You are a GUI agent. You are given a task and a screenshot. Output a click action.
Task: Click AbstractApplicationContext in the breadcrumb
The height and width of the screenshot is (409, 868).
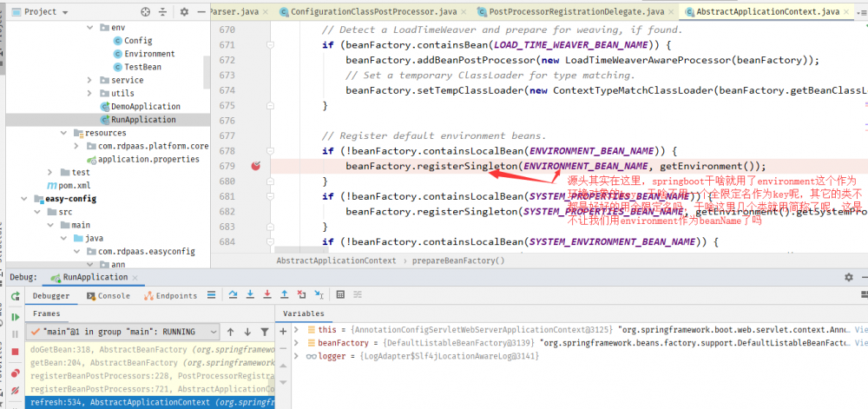337,261
